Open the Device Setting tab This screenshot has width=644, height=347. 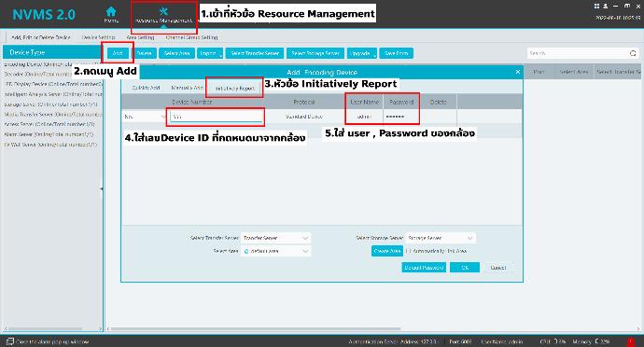click(x=98, y=37)
